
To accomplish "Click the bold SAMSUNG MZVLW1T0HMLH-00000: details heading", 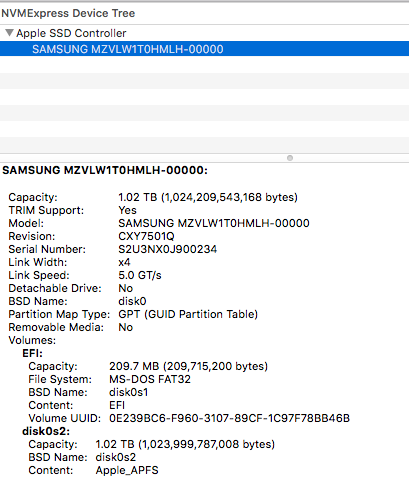I will click(x=105, y=170).
